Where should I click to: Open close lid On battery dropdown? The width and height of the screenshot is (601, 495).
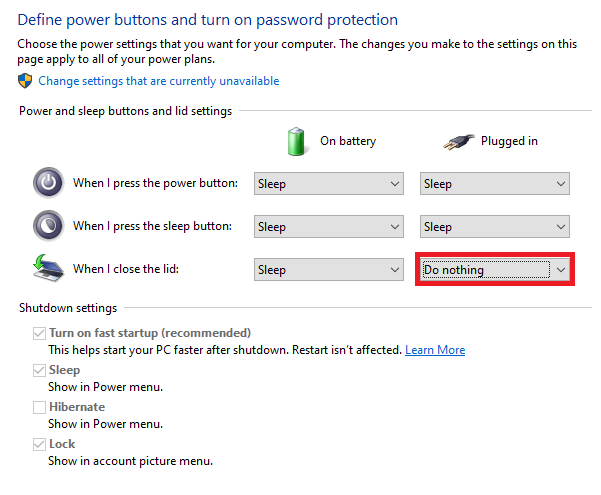[328, 270]
